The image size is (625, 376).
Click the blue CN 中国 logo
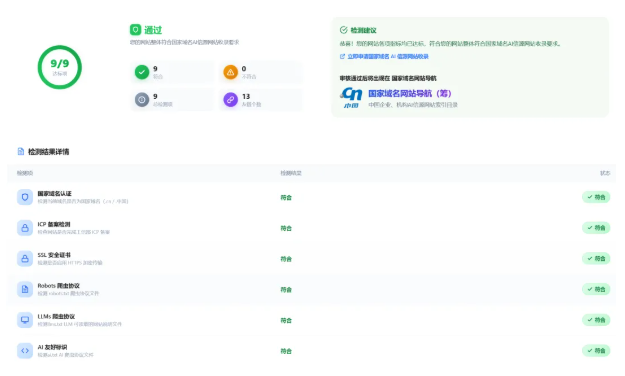pos(352,98)
